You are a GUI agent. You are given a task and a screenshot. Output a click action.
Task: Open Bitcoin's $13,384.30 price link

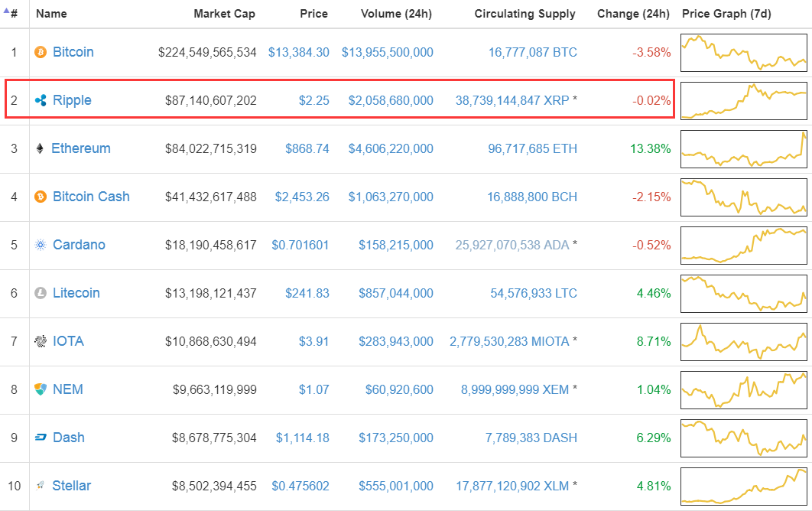[299, 52]
